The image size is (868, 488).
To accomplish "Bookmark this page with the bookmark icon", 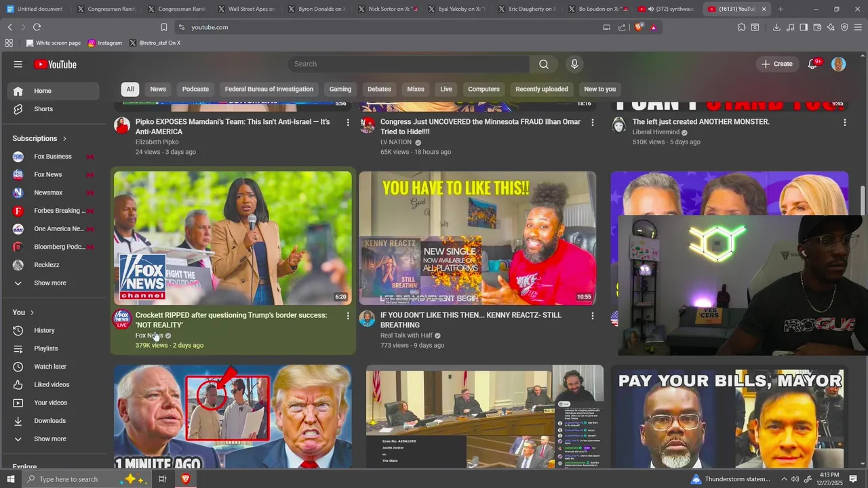I will coord(163,27).
